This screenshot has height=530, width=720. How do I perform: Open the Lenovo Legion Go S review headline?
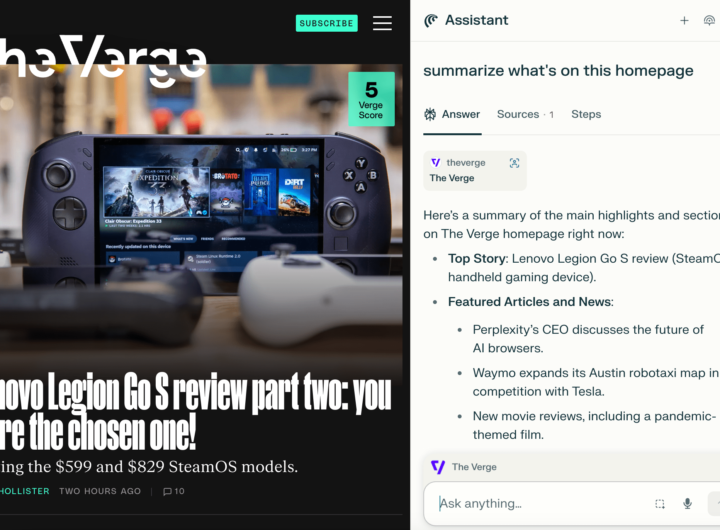coord(196,412)
